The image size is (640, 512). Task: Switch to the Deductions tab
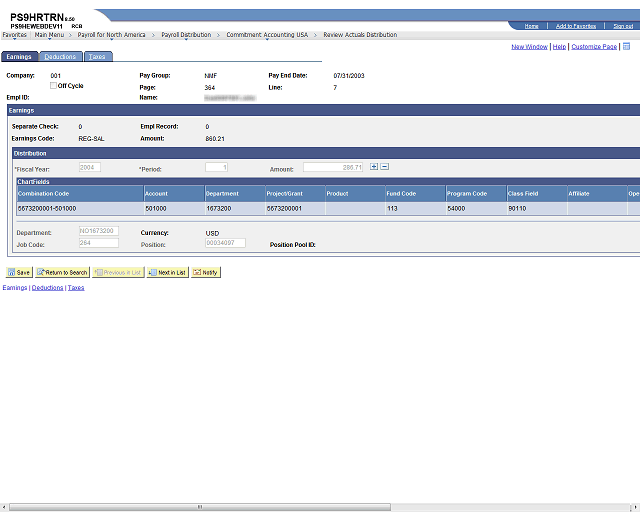point(60,56)
